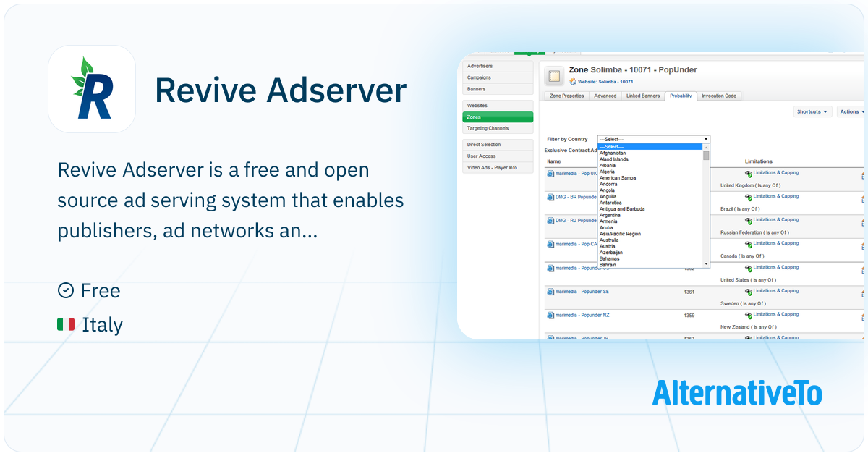Screen dimensions: 868x456
Task: Click the banner icon for DMG - RU Popunder
Action: coord(550,221)
